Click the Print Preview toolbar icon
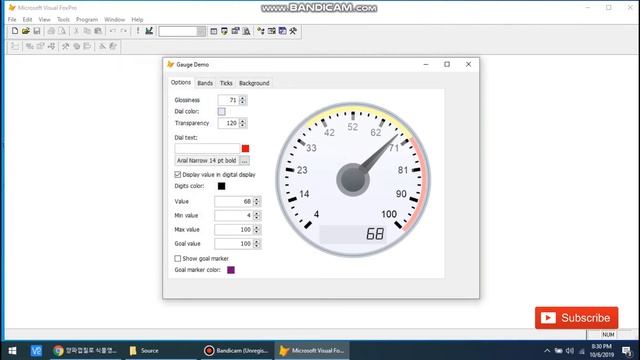The width and height of the screenshot is (640, 360). tap(62, 31)
